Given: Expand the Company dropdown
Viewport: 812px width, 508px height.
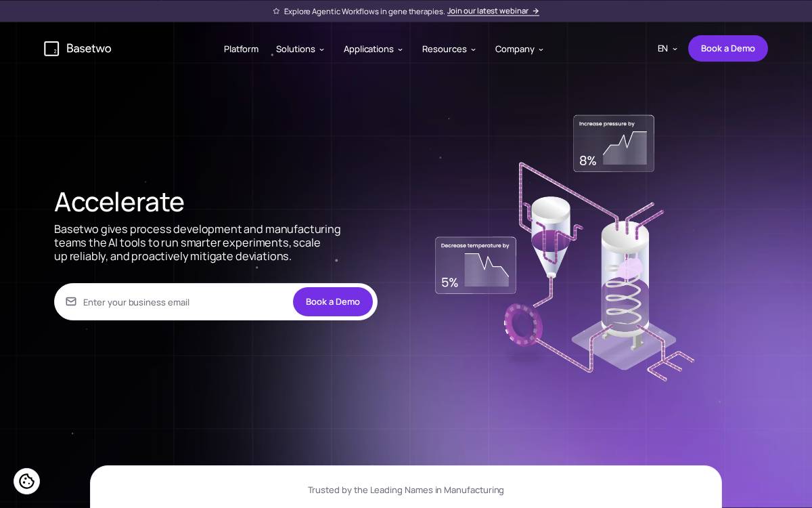Looking at the screenshot, I should pyautogui.click(x=519, y=49).
